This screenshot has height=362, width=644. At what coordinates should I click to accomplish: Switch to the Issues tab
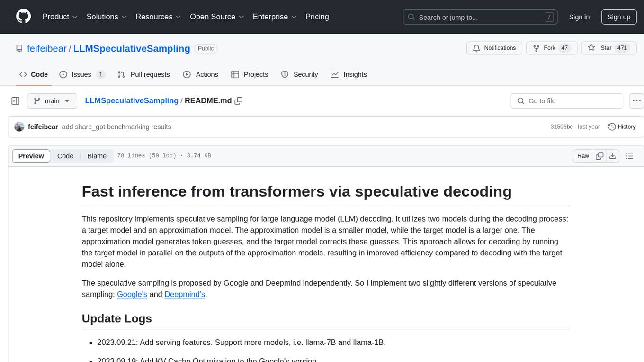(82, 74)
